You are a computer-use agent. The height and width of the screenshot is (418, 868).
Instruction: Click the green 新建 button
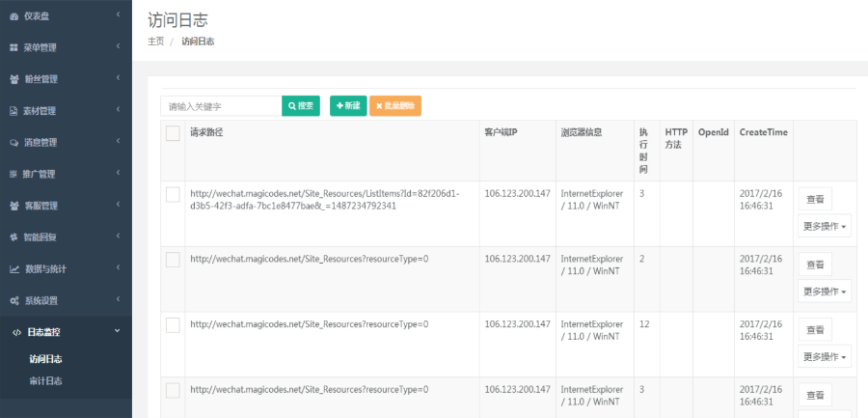348,106
